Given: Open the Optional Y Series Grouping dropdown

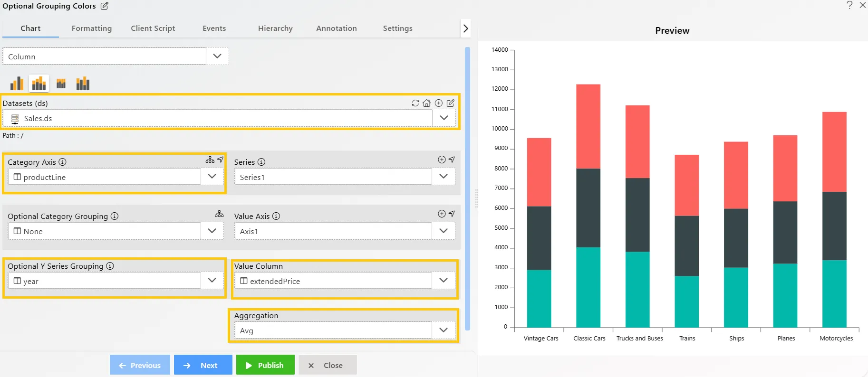Looking at the screenshot, I should tap(212, 281).
